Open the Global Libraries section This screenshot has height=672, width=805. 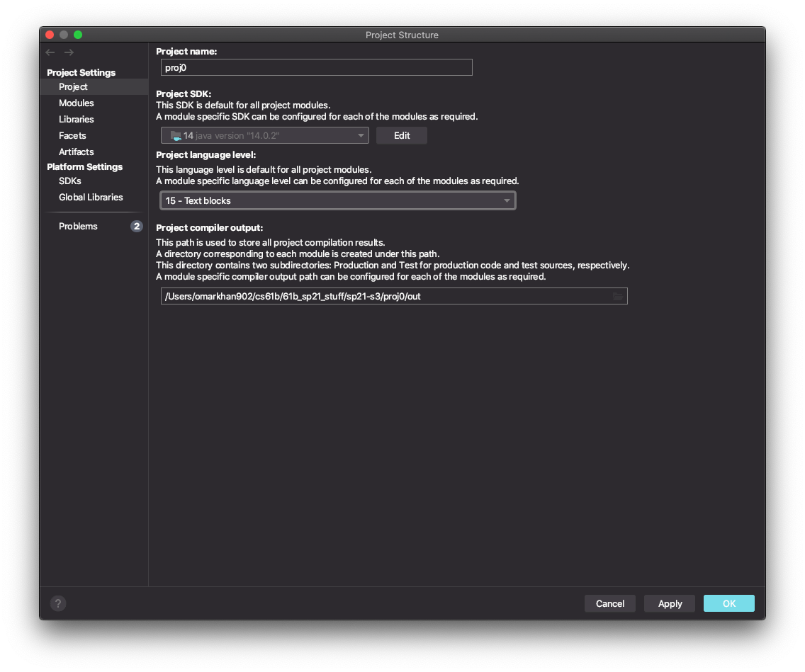(x=91, y=197)
